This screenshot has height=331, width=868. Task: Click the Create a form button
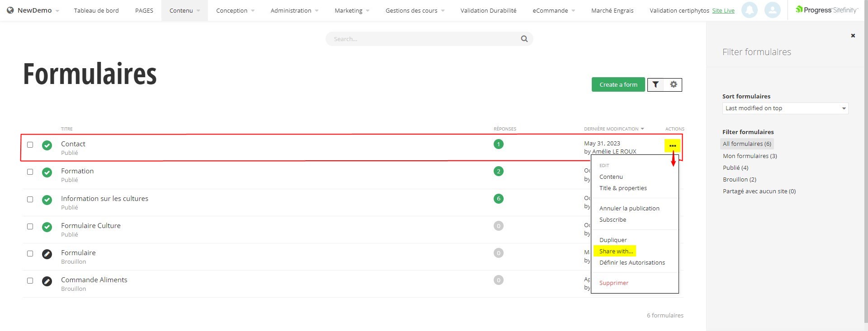point(618,84)
